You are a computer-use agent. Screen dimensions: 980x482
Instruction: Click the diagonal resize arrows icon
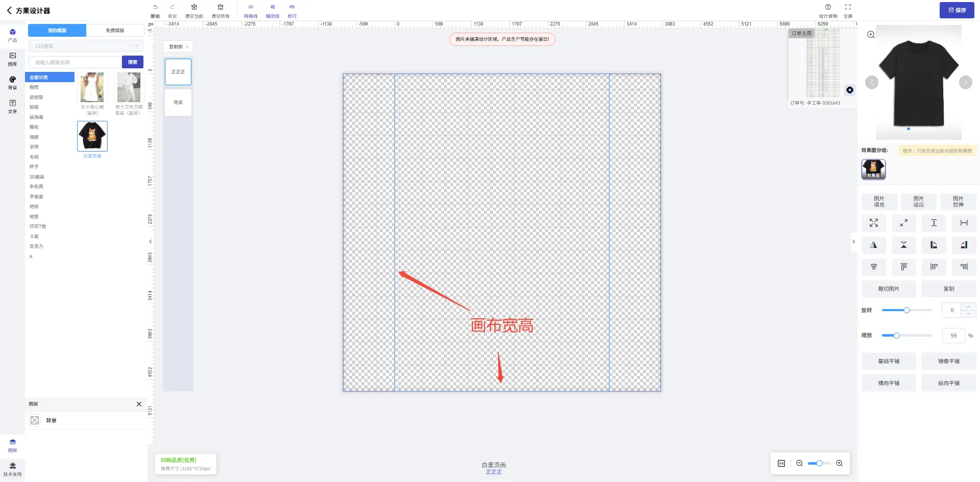(904, 223)
